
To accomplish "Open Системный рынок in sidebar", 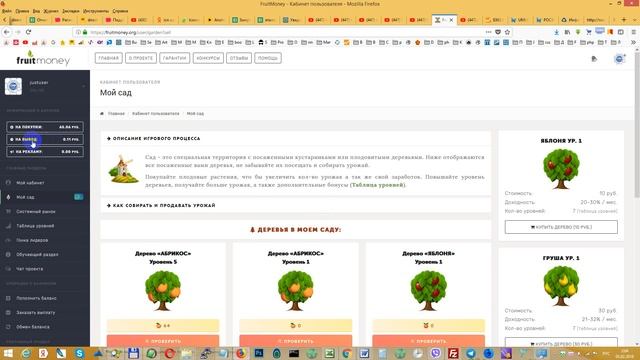I will 36,211.
